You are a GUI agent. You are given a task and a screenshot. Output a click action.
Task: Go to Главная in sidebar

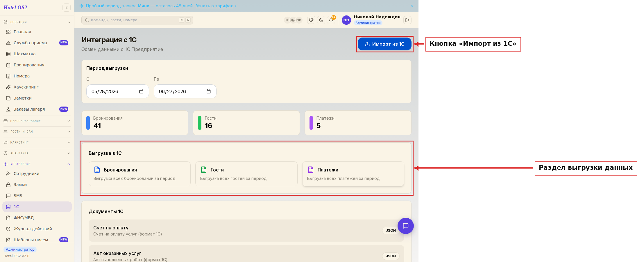[37, 32]
